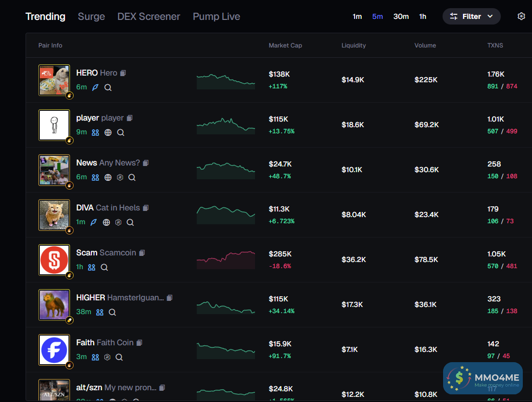532x402 pixels.
Task: Search HIGHER token via the magnifier icon
Action: [112, 312]
